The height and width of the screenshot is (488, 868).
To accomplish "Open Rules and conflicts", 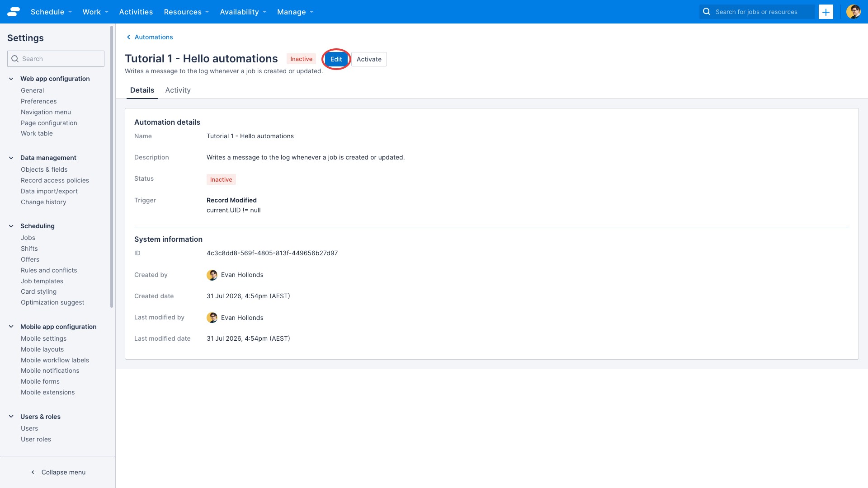I will (x=49, y=270).
